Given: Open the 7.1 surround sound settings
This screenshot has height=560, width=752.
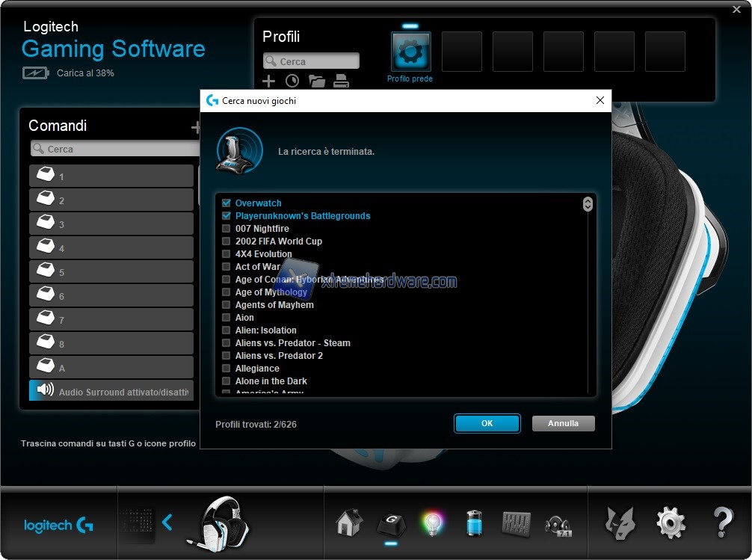Looking at the screenshot, I should coord(558,523).
